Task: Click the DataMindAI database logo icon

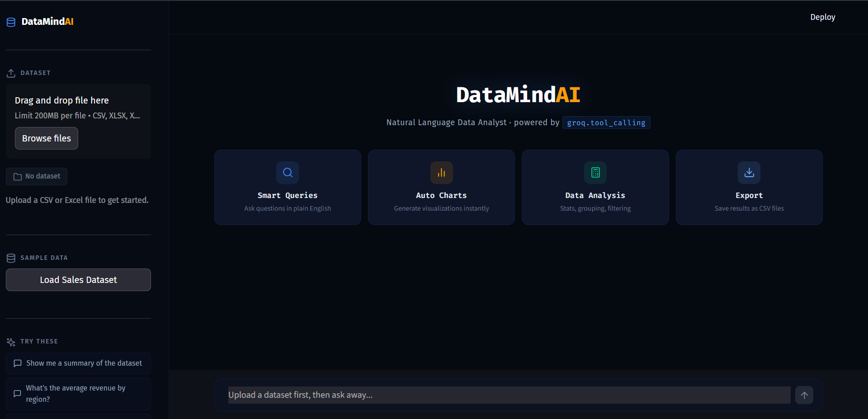Action: 11,22
